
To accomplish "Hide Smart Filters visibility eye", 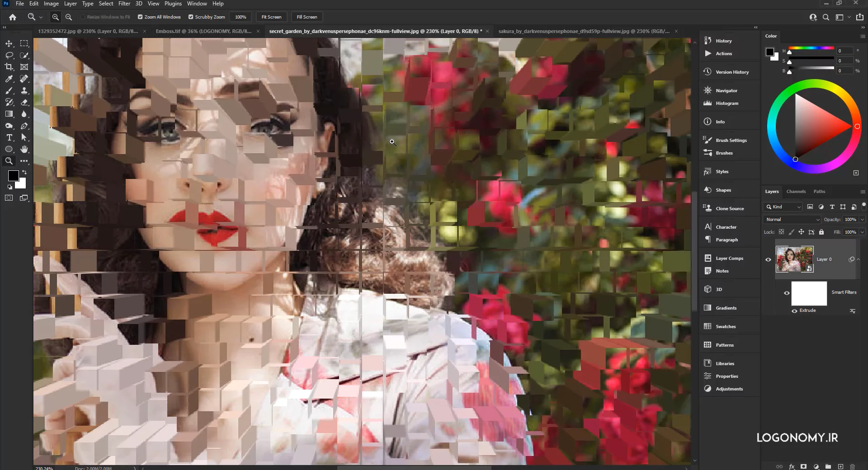I will tap(787, 293).
